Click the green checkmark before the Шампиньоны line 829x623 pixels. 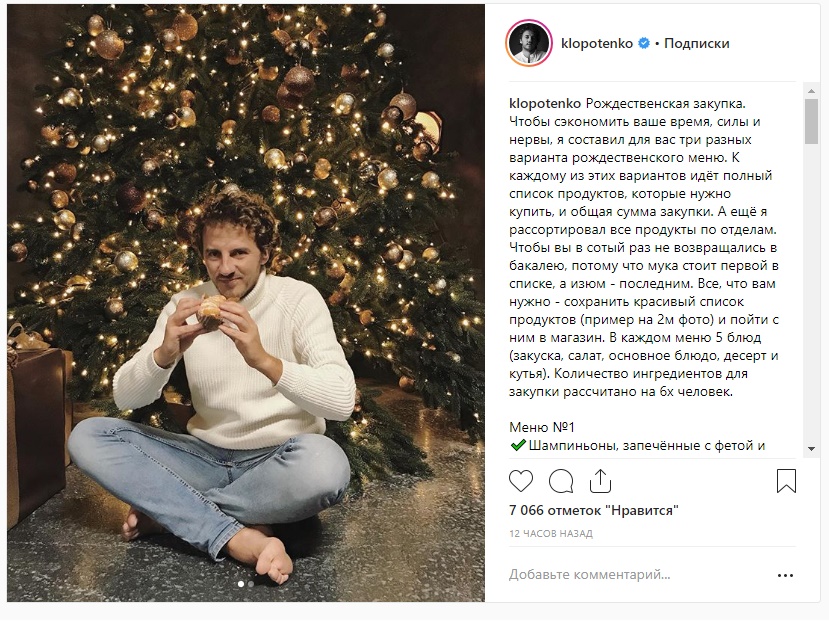[516, 445]
